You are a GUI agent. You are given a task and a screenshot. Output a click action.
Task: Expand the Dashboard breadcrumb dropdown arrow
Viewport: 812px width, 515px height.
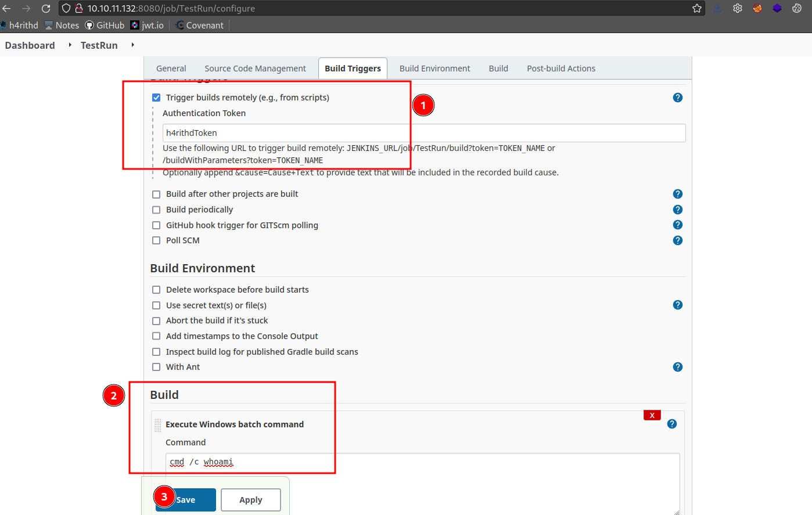point(70,45)
